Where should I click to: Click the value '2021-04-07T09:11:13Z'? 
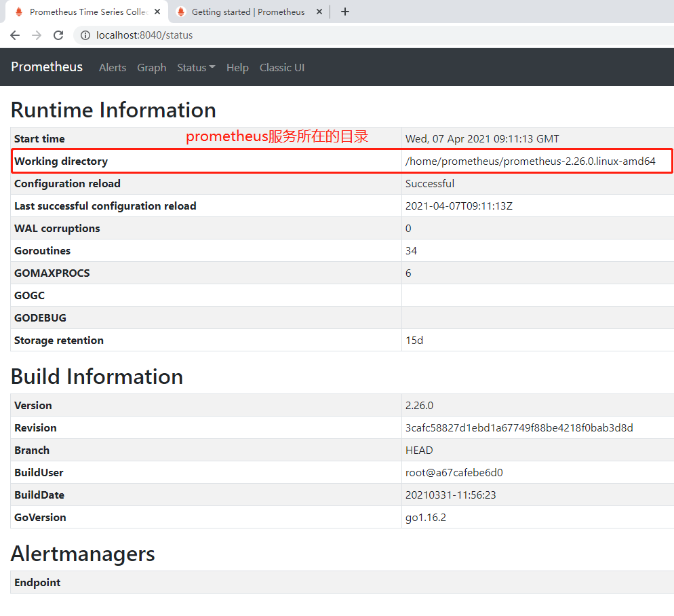458,206
